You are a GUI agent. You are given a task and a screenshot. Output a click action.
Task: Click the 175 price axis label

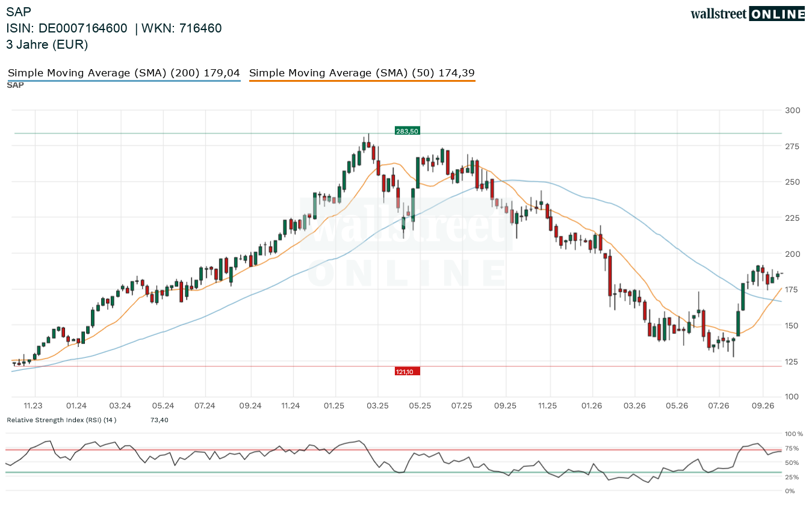point(793,290)
